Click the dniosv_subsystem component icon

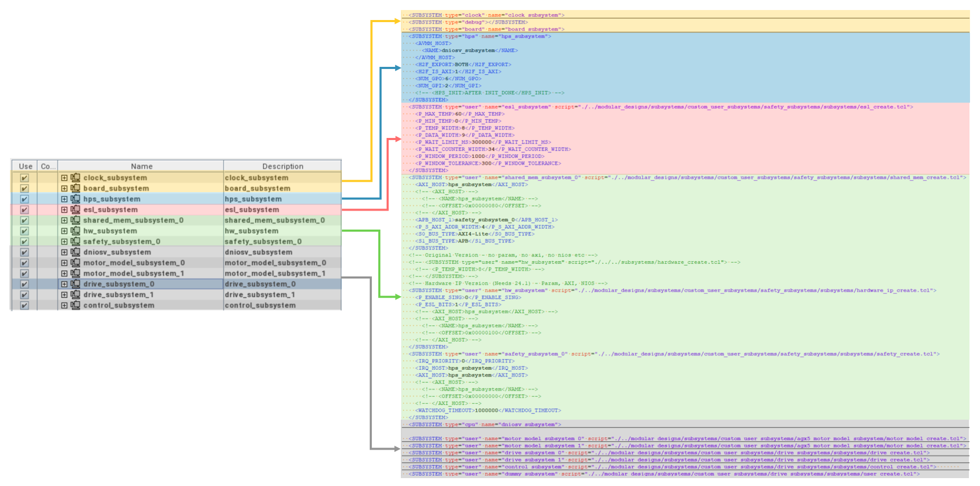tap(76, 252)
